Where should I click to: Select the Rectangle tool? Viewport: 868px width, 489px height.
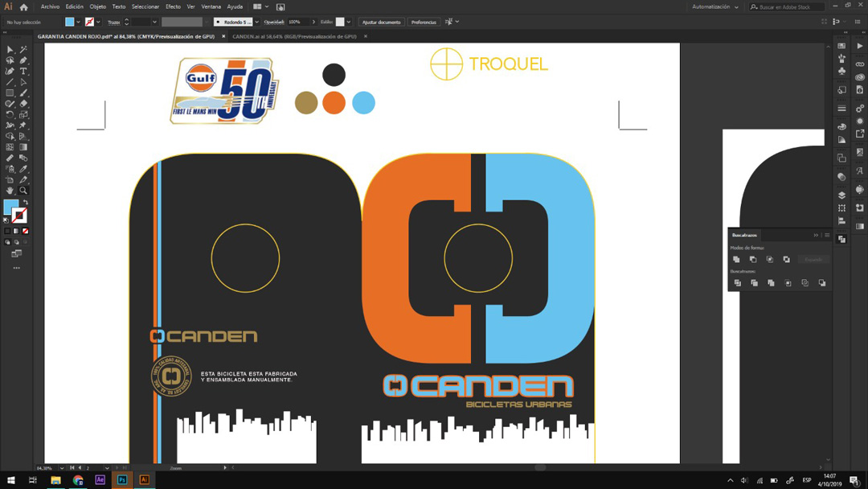click(x=10, y=93)
